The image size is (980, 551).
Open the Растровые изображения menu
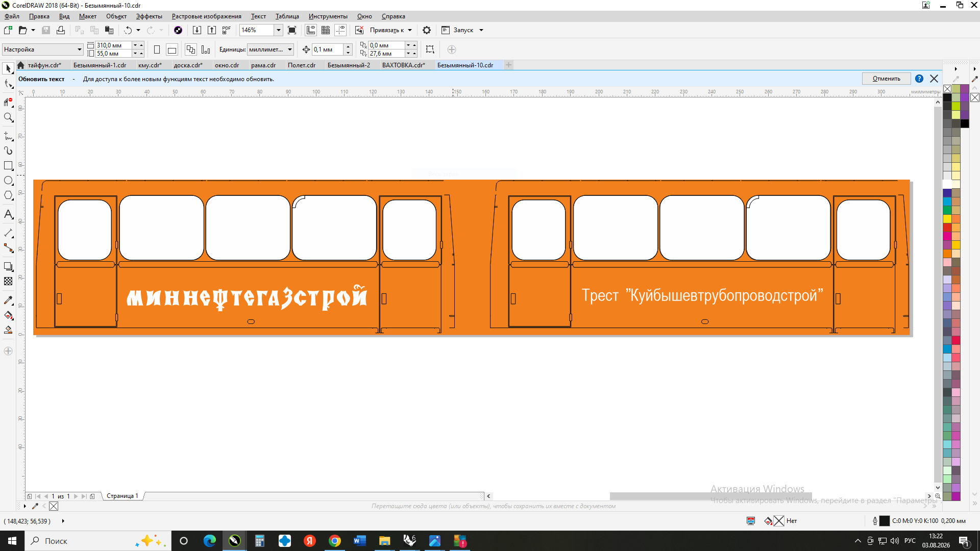click(206, 16)
